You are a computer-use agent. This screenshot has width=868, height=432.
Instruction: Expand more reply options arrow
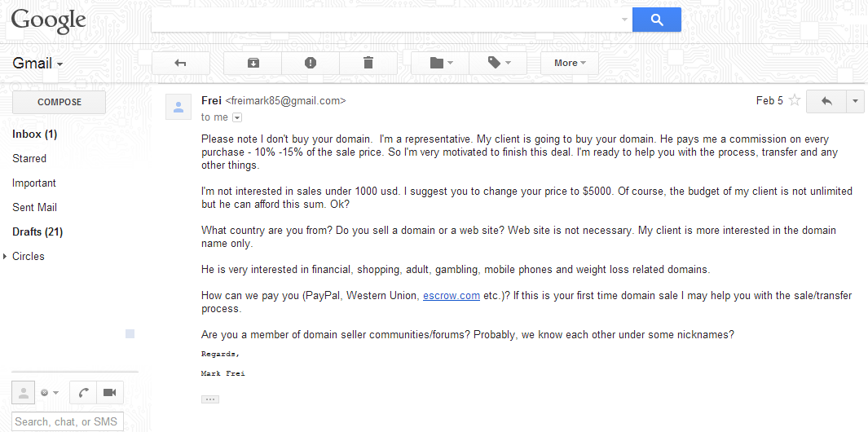pyautogui.click(x=855, y=101)
